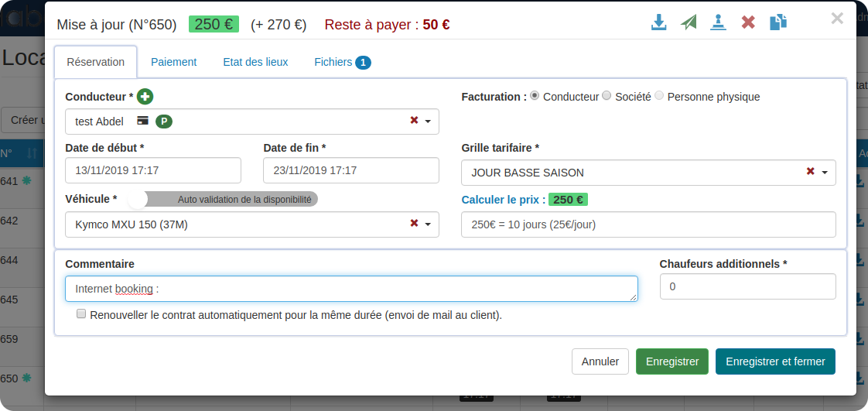Image resolution: width=868 pixels, height=411 pixels.
Task: Enable automatic contract renewal checkbox
Action: coord(81,314)
